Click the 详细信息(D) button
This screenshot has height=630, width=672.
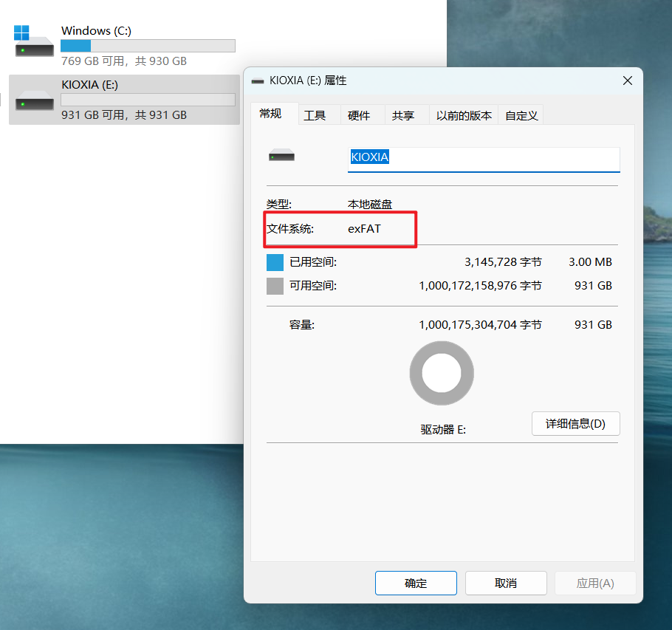[x=575, y=423]
